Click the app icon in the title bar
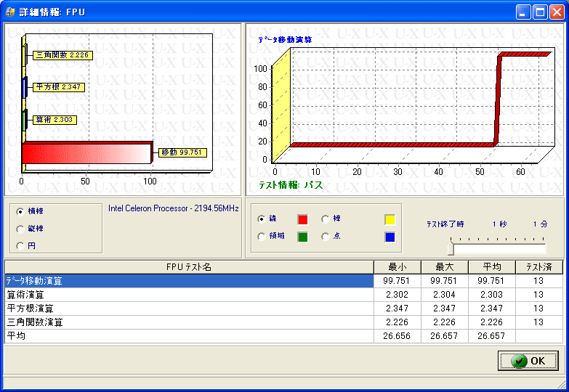The image size is (569, 392). (x=10, y=12)
